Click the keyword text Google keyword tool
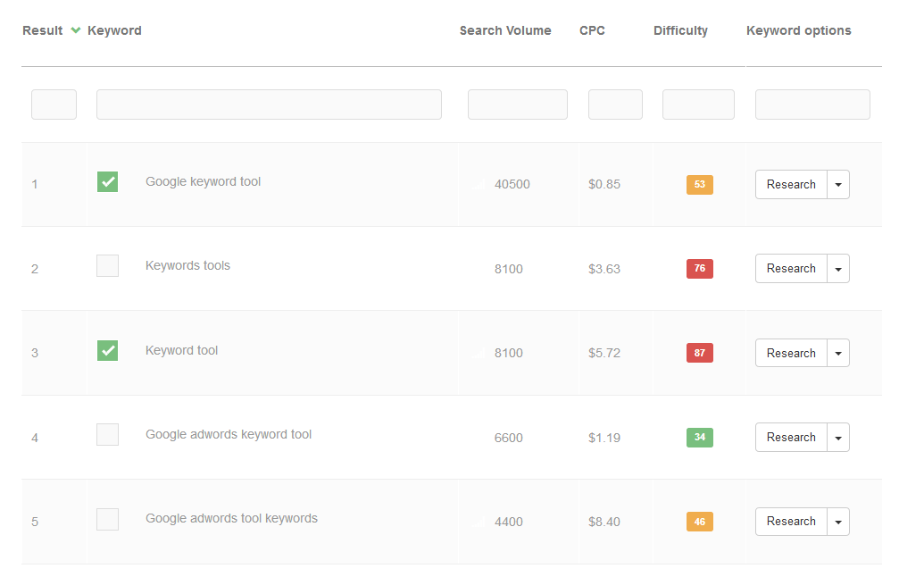 click(203, 181)
